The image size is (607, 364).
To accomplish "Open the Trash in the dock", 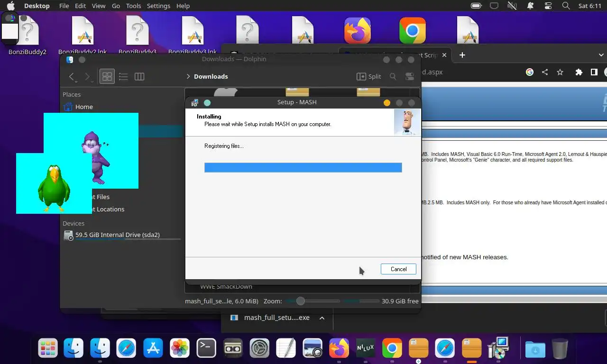I will pyautogui.click(x=560, y=348).
